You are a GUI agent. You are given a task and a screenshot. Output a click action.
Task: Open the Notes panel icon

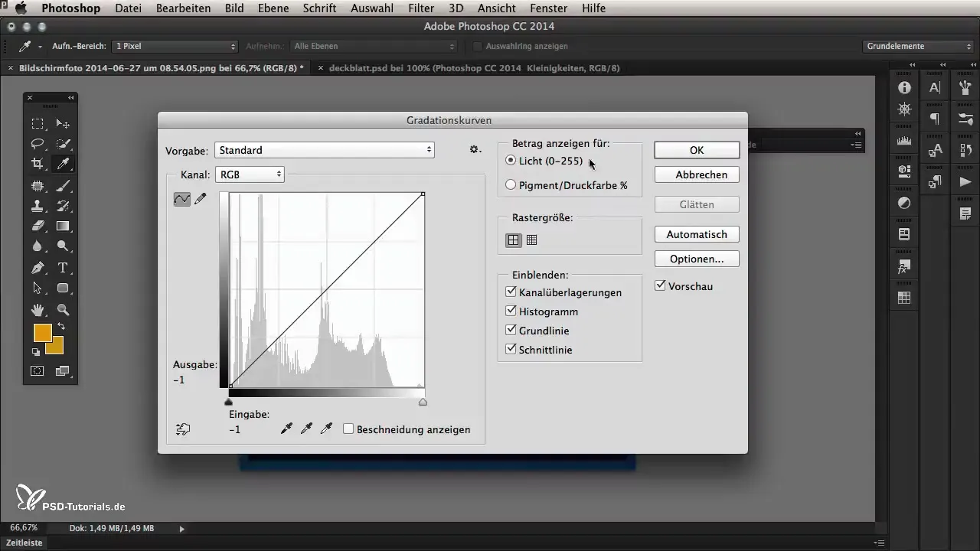pos(965,213)
